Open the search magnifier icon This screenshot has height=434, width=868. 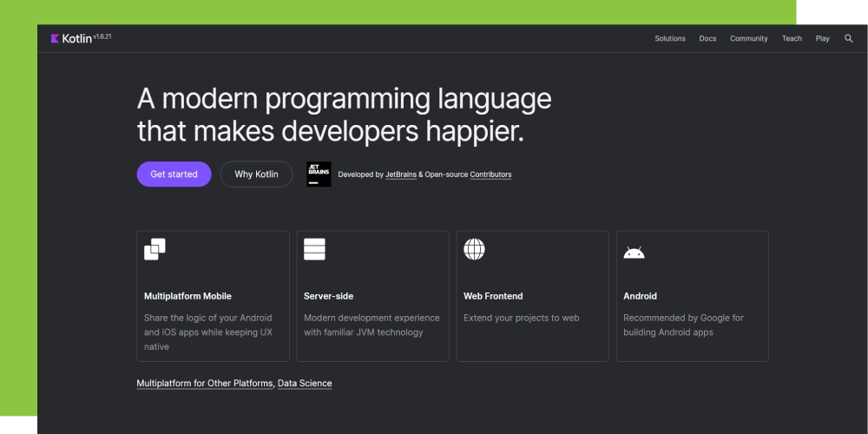click(x=848, y=38)
